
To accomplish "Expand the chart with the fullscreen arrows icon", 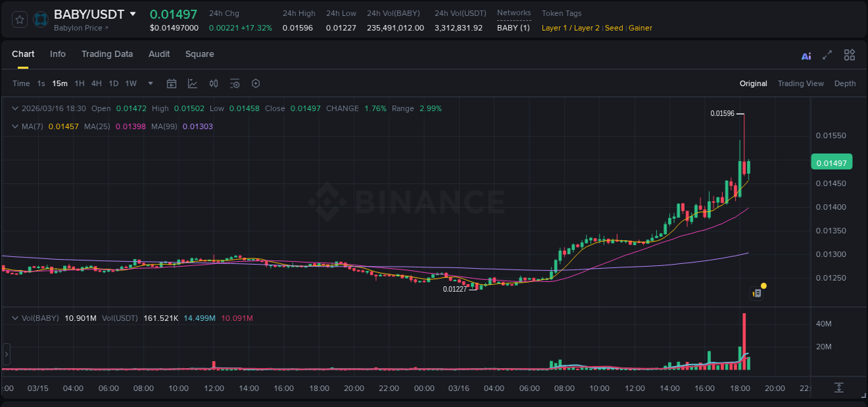I will [826, 55].
